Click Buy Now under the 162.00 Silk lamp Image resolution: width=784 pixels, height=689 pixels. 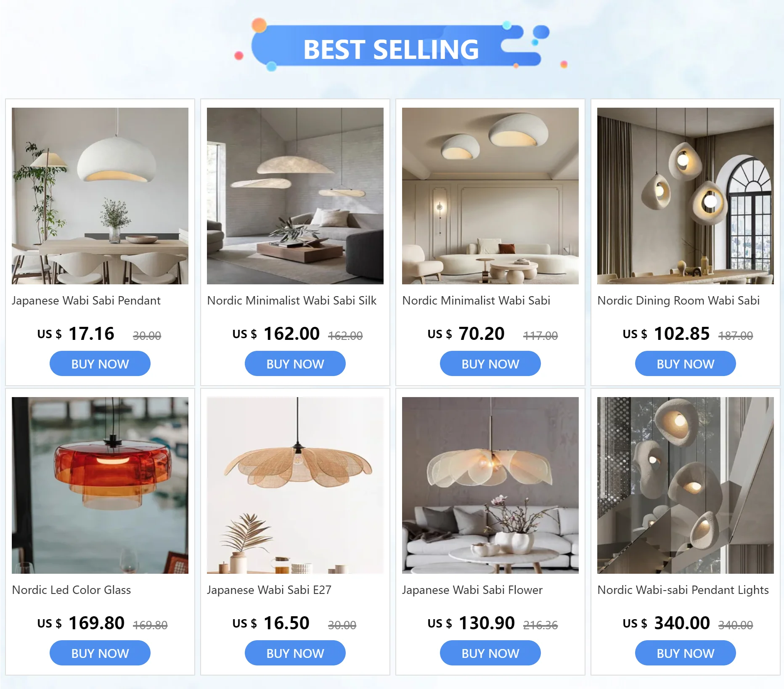[295, 364]
